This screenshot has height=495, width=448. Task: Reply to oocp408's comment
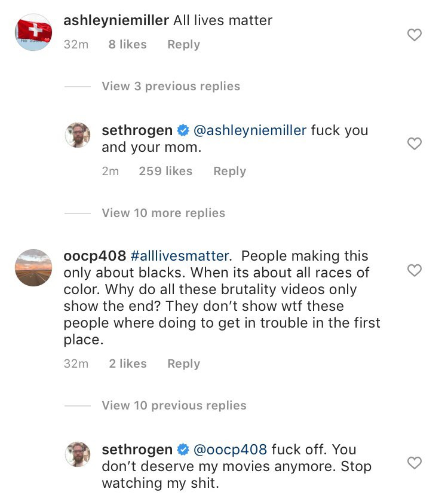click(x=183, y=363)
